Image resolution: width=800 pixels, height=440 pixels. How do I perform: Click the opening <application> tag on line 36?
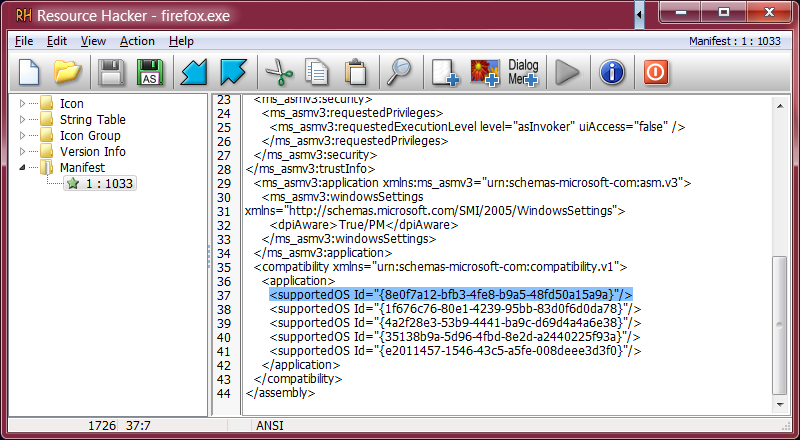[298, 281]
